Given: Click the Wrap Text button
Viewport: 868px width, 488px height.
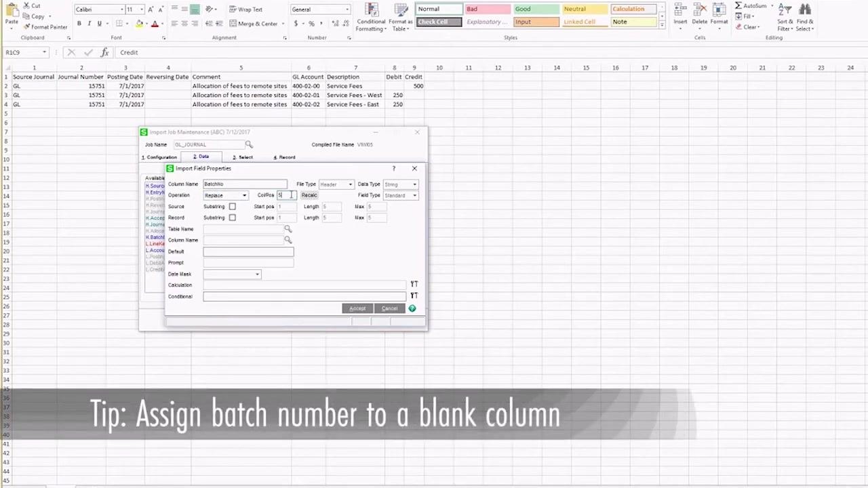Looking at the screenshot, I should click(245, 9).
